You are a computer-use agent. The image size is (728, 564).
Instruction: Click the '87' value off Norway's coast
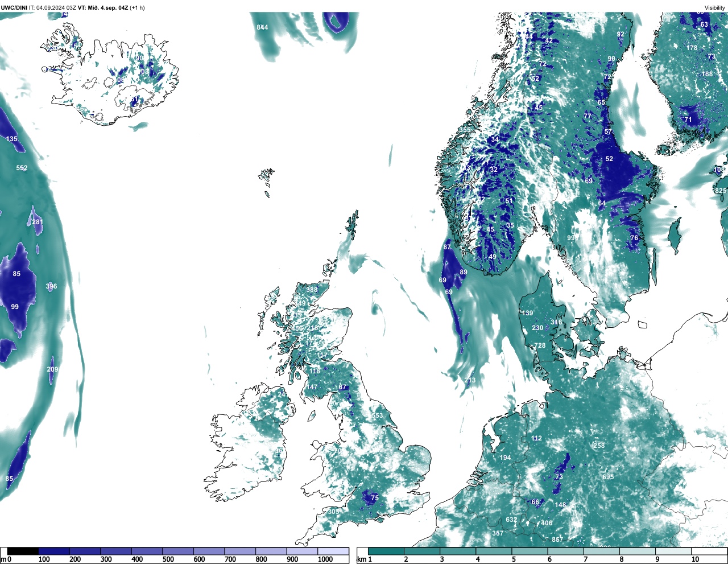click(447, 247)
